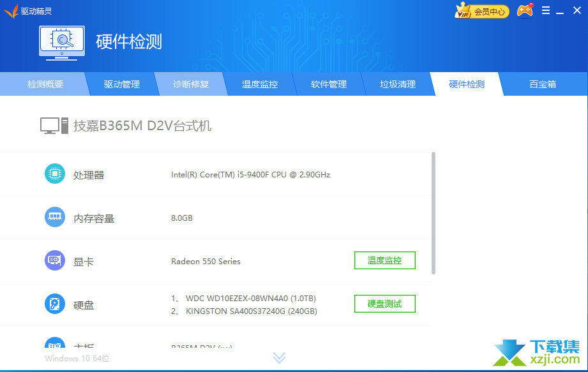Switch to the 温度监控 tab
This screenshot has width=588, height=372.
(x=259, y=84)
